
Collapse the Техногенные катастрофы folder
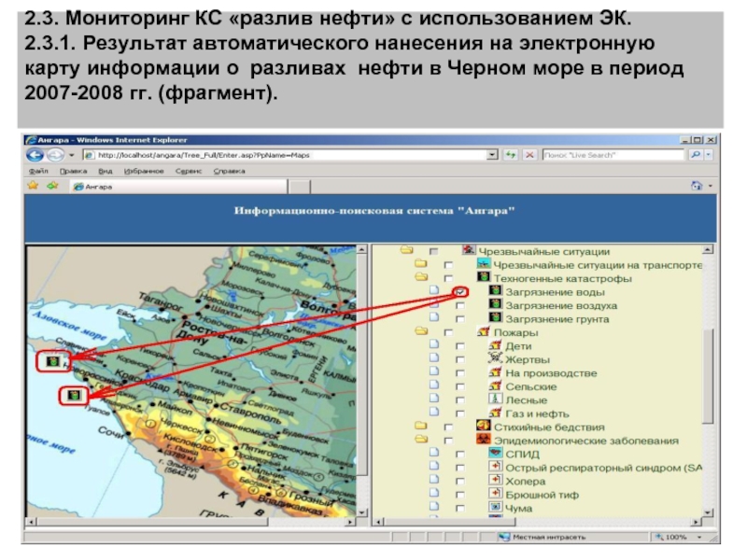point(421,278)
